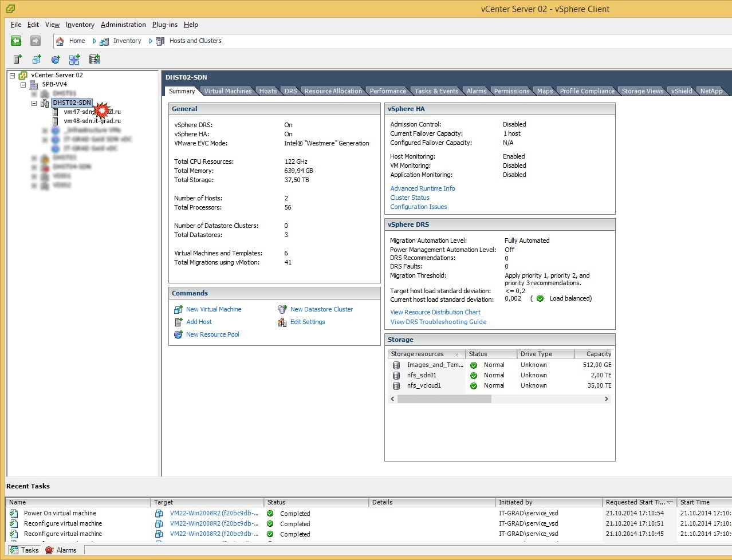The width and height of the screenshot is (732, 560).
Task: Open the Plug-ins menu
Action: pyautogui.click(x=165, y=25)
